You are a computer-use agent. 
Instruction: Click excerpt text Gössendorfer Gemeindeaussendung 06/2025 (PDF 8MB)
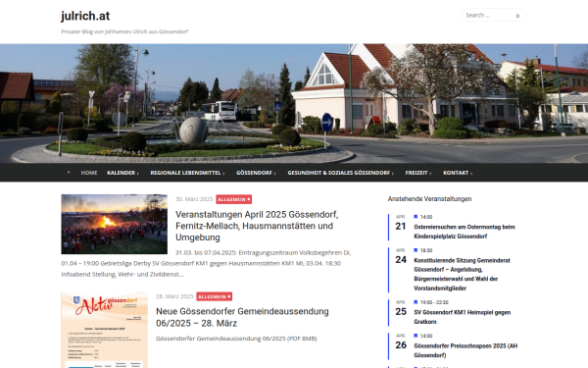tap(236, 339)
